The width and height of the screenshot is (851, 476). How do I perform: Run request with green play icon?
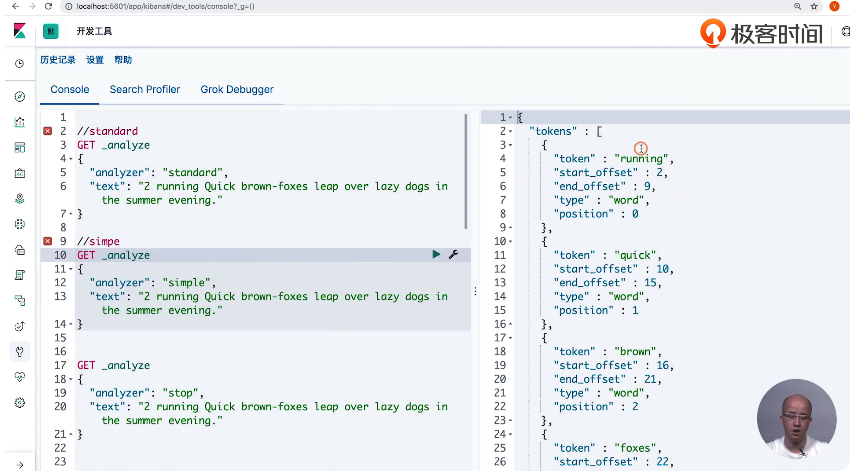pos(436,255)
